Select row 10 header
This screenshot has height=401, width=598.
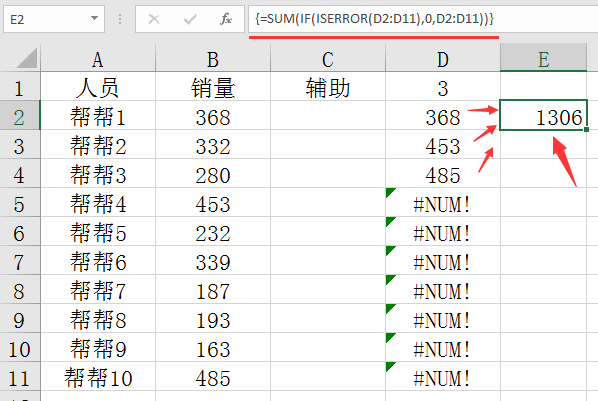(x=19, y=348)
